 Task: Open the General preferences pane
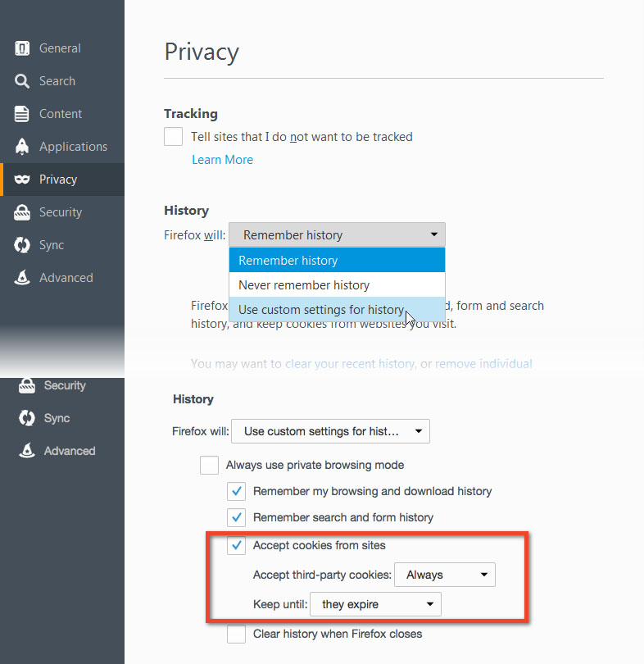(60, 48)
